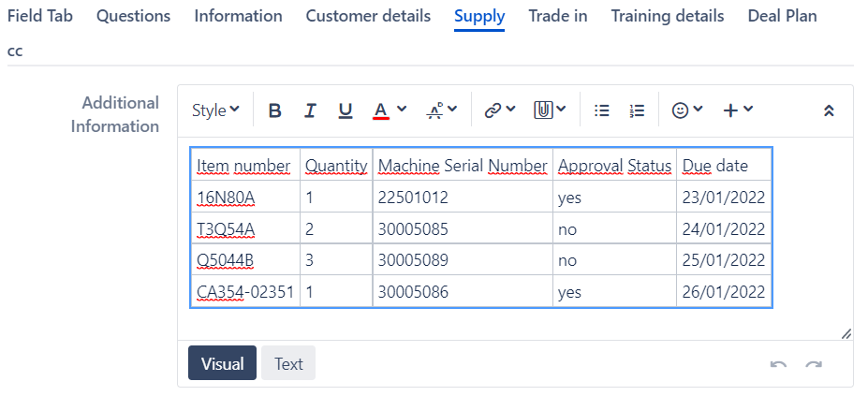Open the attachment options dropdown arrow
This screenshot has height=396, width=868.
click(x=561, y=110)
